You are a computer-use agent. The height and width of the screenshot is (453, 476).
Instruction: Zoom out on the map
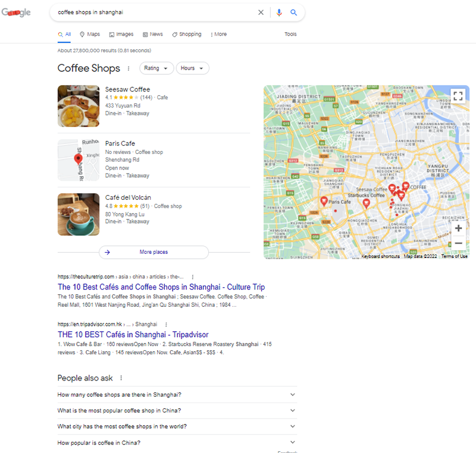point(458,243)
